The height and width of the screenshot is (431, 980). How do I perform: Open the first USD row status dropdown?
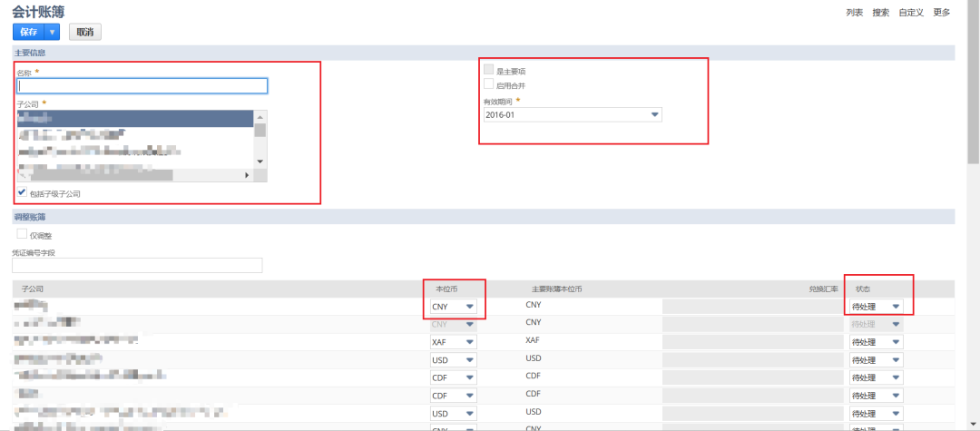877,360
